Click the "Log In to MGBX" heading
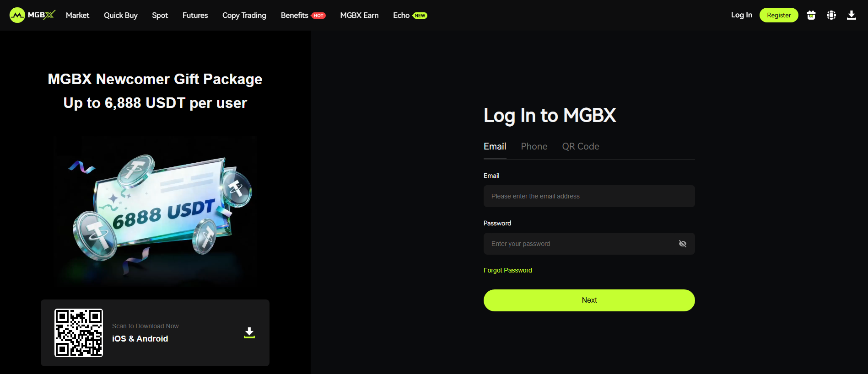The height and width of the screenshot is (374, 868). [x=550, y=116]
